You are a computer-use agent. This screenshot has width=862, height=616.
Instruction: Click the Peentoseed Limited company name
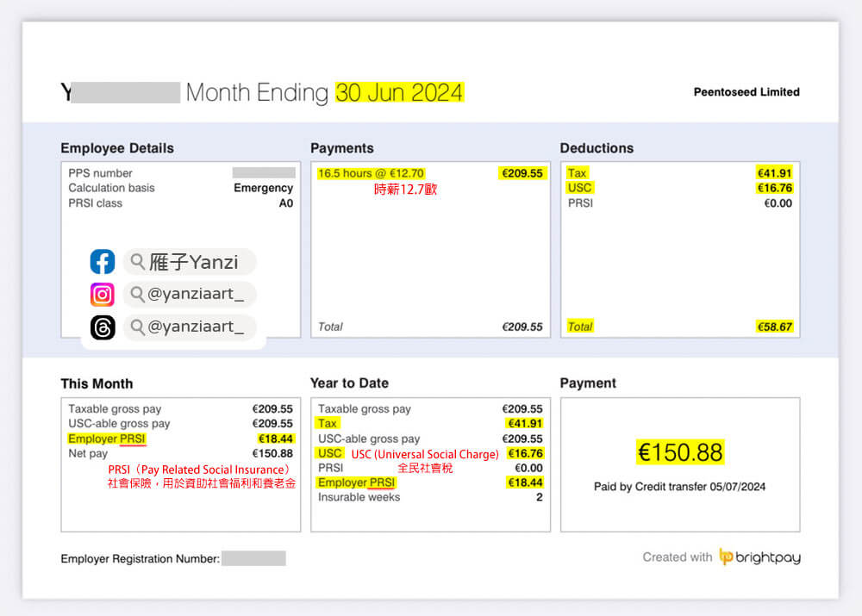[x=746, y=92]
